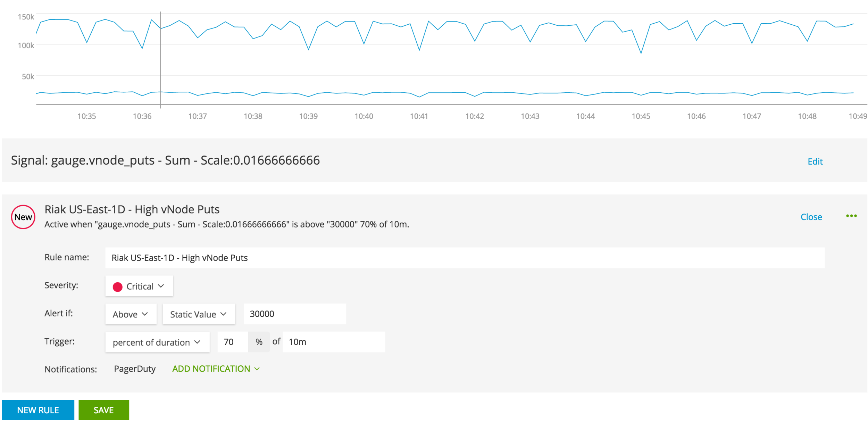Click the Severity: field label
Viewport: 868px width, 423px height.
coord(61,285)
